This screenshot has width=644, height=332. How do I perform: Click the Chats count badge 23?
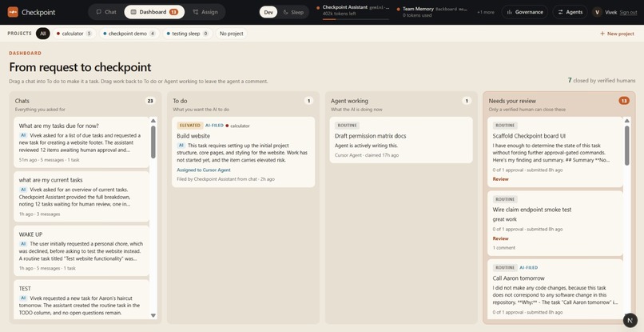click(150, 101)
